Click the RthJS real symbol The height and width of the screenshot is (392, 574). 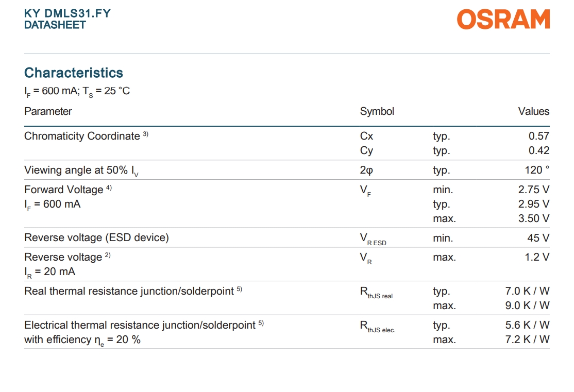coord(376,293)
